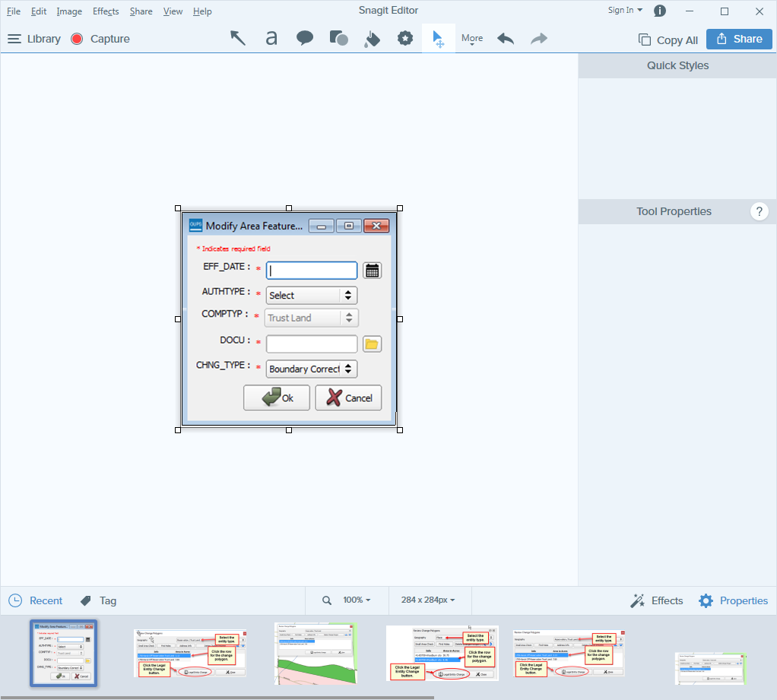
Task: Select the Text tool
Action: (271, 38)
